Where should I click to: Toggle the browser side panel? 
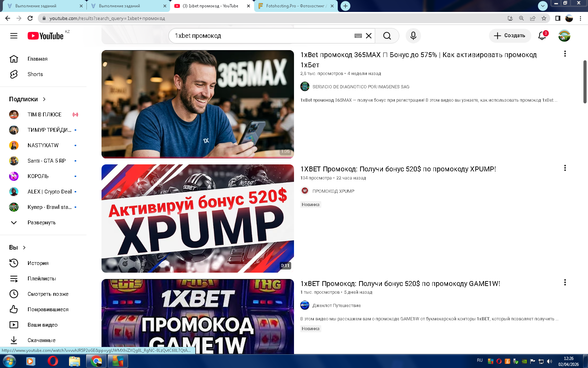[558, 18]
